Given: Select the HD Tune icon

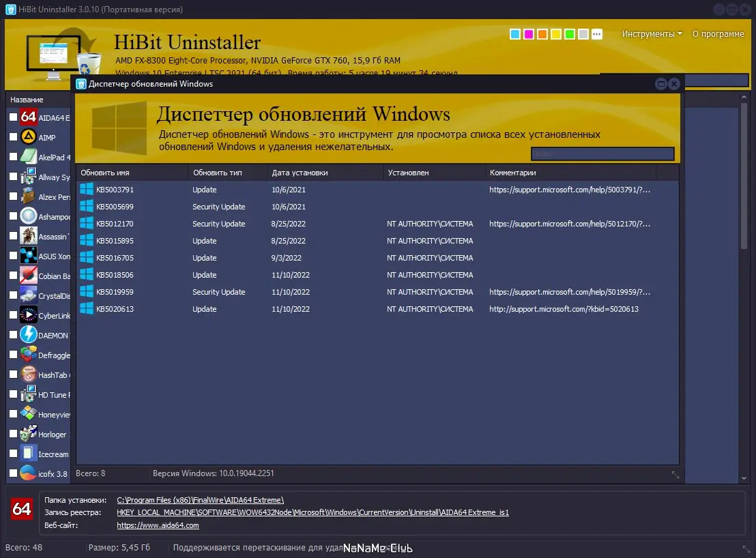Looking at the screenshot, I should [29, 394].
